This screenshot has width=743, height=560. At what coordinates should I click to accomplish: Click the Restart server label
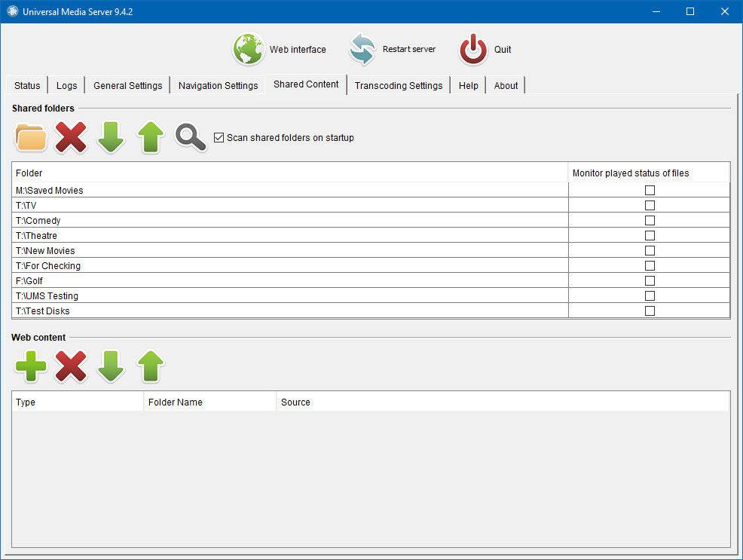[409, 49]
